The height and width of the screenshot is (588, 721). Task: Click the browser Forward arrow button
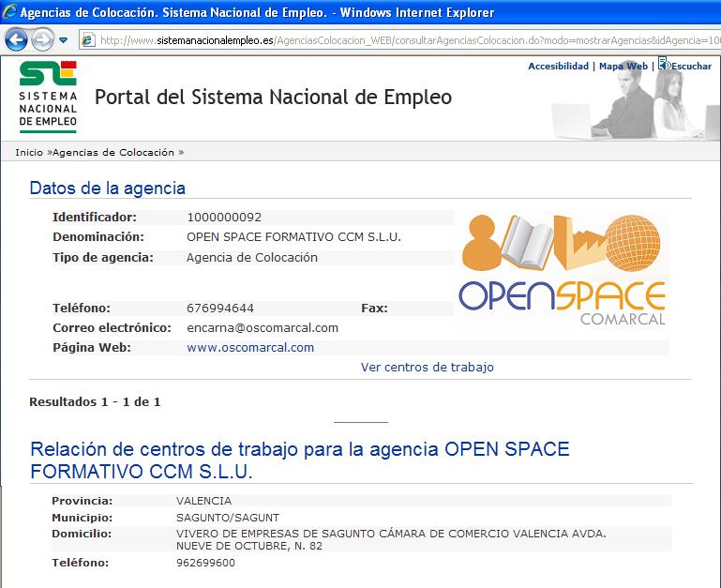(43, 40)
